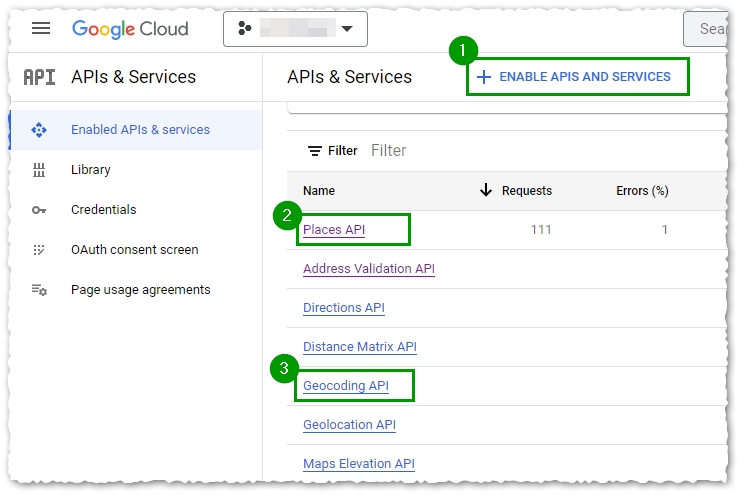This screenshot has width=740, height=495.
Task: Click the plus icon beside Enable APIs
Action: click(484, 77)
